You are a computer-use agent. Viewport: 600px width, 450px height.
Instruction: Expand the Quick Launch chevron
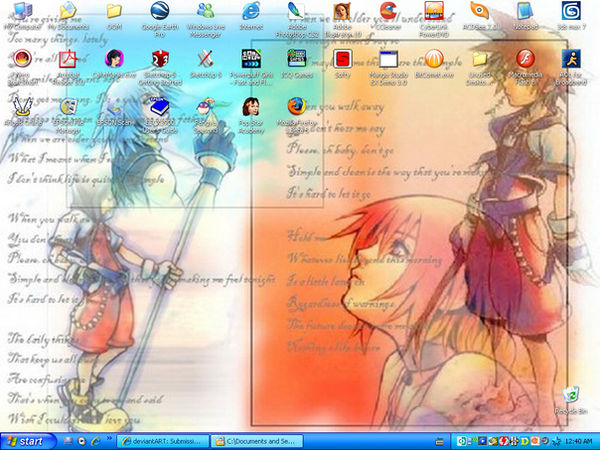109,439
